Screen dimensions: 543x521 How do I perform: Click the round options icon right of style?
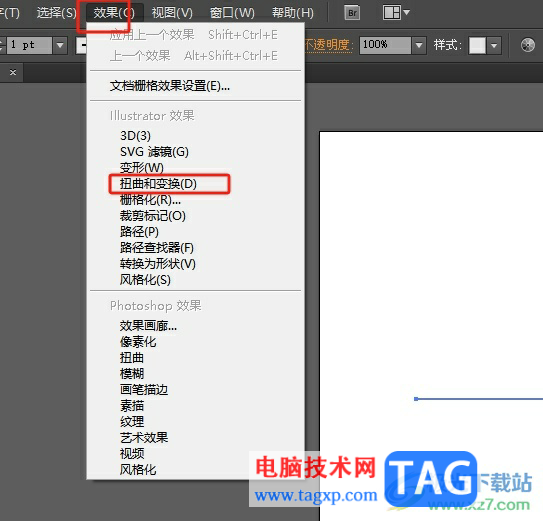527,45
